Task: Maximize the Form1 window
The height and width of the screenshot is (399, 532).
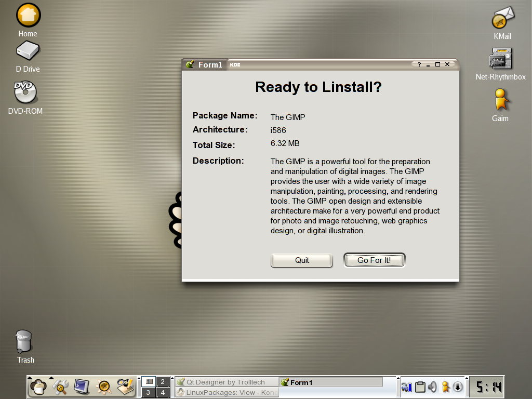Action: [x=437, y=64]
